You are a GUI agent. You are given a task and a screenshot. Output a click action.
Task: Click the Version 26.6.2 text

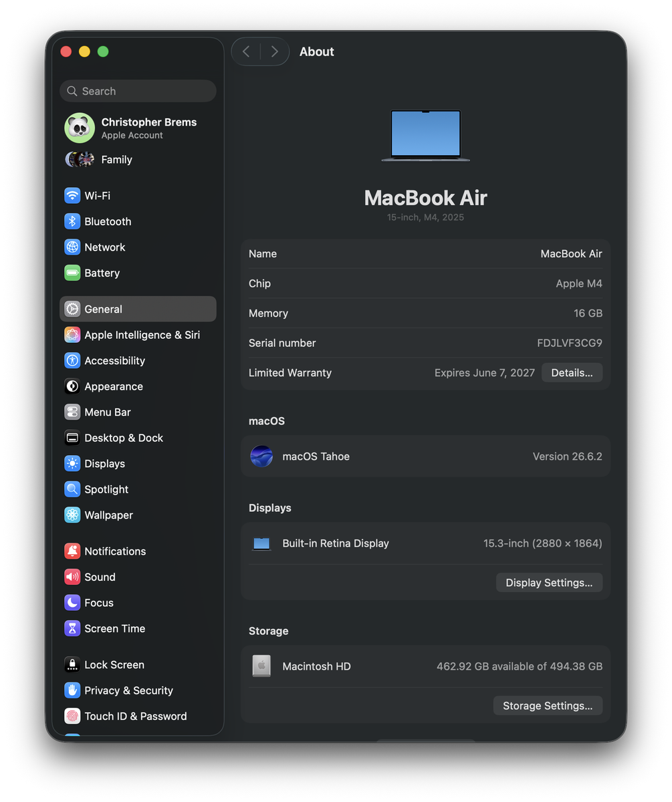[x=568, y=456]
